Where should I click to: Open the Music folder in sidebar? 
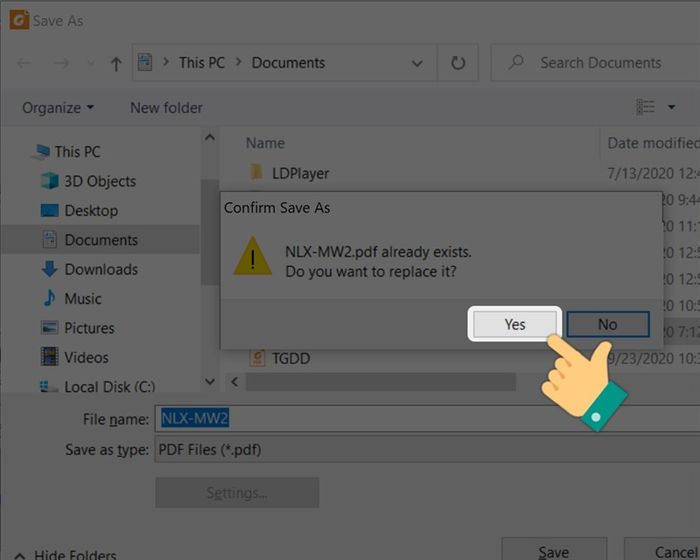(82, 298)
